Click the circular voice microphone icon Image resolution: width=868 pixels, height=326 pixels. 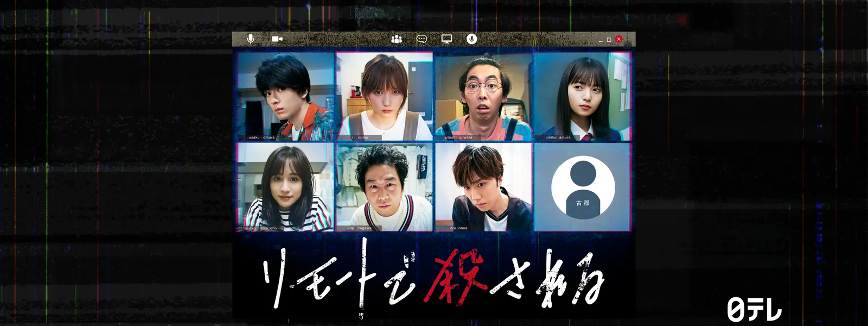(472, 39)
